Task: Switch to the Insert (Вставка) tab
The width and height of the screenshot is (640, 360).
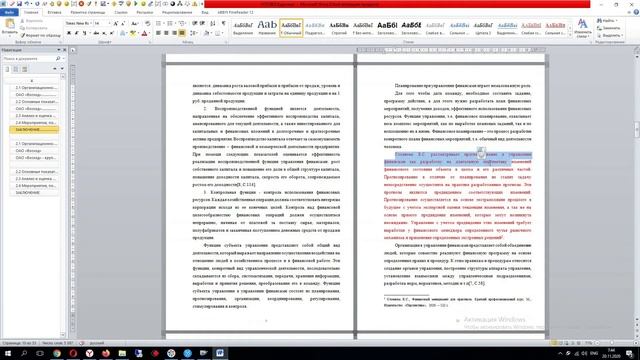Action: click(54, 13)
